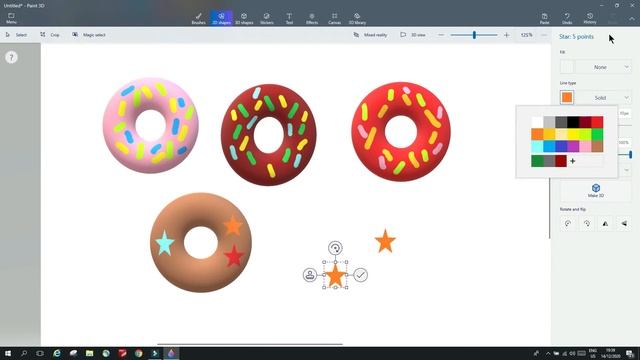Click the Make 3D button
The image size is (640, 360).
click(x=596, y=191)
